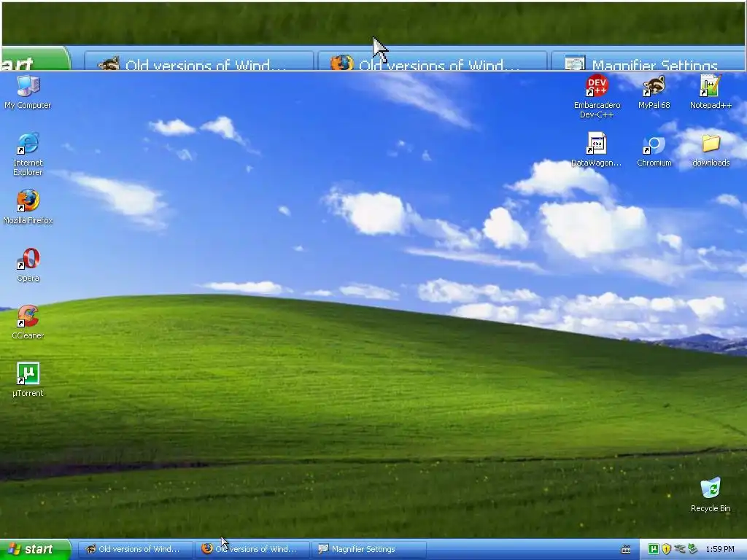This screenshot has width=747, height=560.
Task: Select the CCleaner desktop icon
Action: (28, 322)
